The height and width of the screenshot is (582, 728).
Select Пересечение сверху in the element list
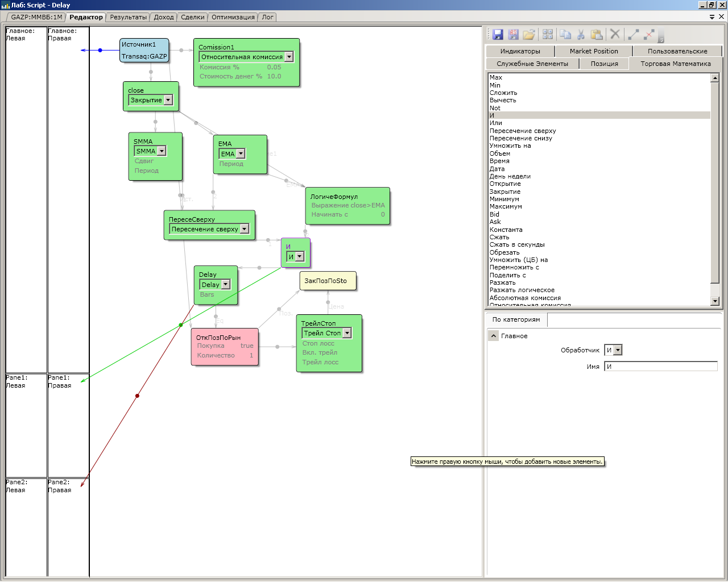click(x=523, y=131)
